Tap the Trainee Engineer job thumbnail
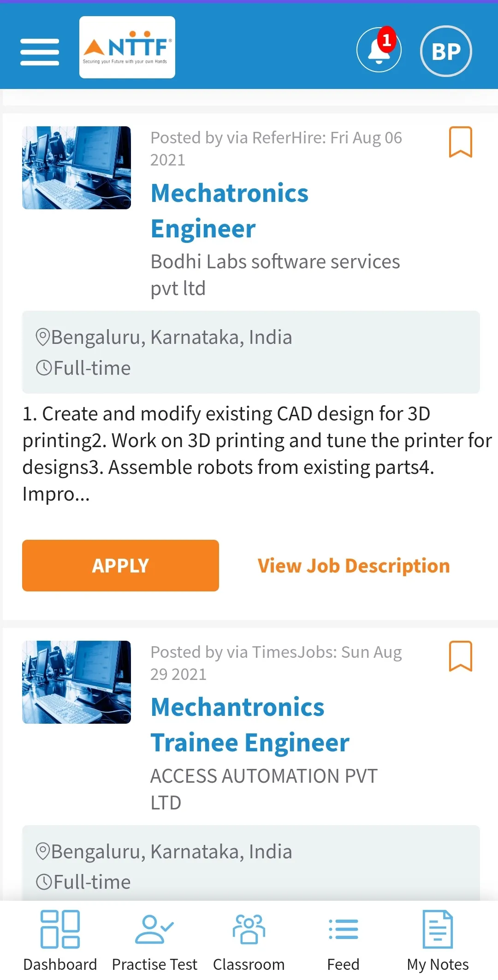 [77, 682]
